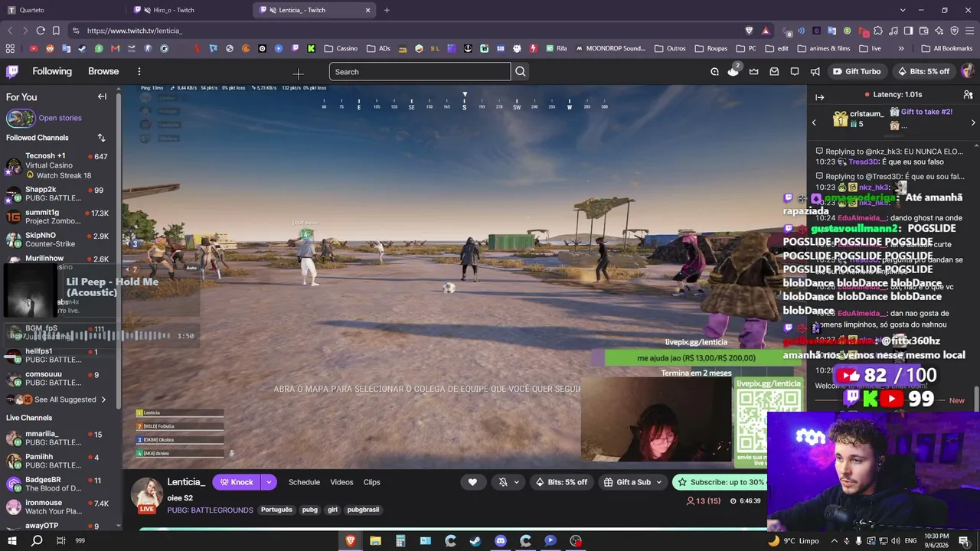Expand the Knock options dropdown

pyautogui.click(x=269, y=482)
